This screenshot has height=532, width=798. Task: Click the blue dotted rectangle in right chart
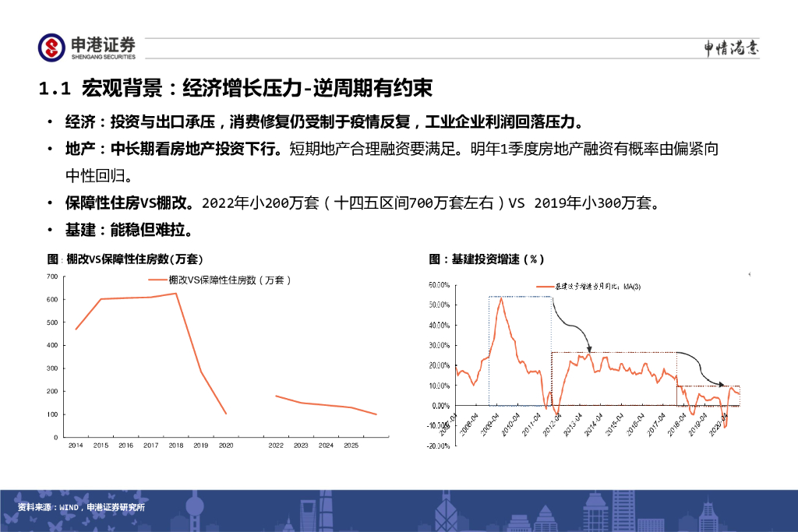click(x=489, y=351)
